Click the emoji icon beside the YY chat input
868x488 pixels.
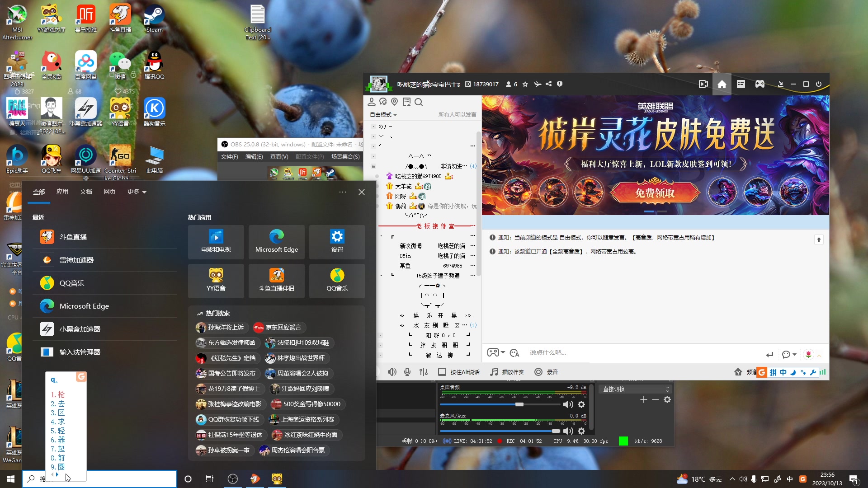click(514, 353)
